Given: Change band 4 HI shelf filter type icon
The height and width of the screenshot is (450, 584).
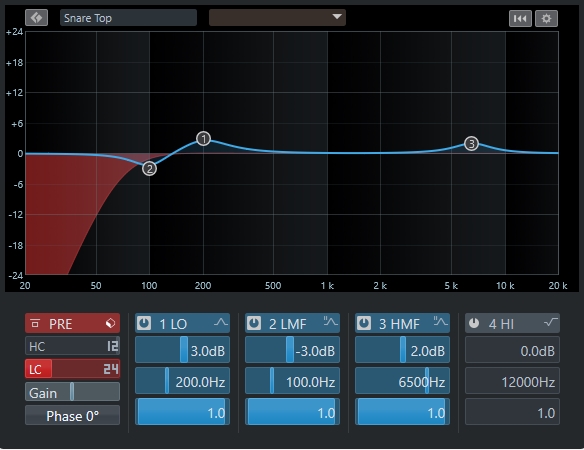Looking at the screenshot, I should [550, 322].
